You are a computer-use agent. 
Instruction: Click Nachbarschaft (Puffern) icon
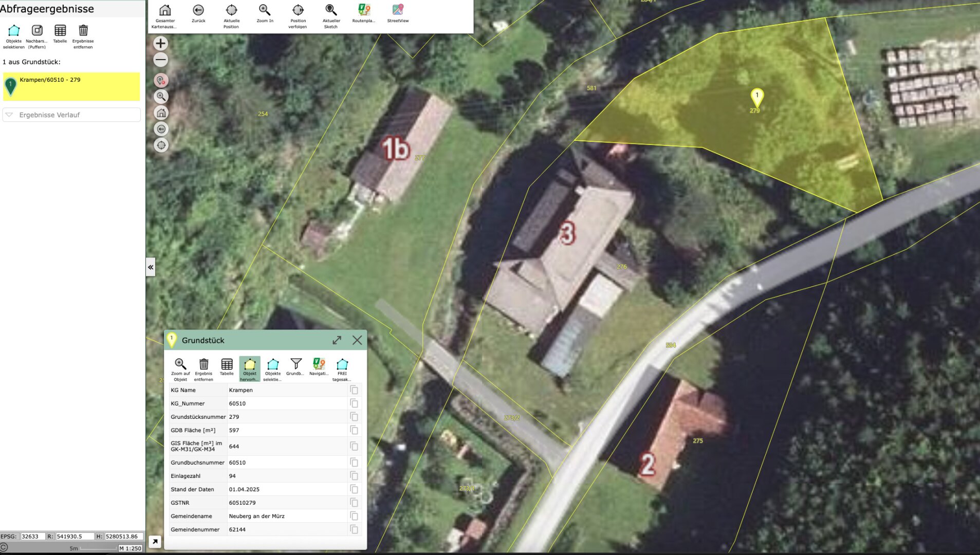37,31
